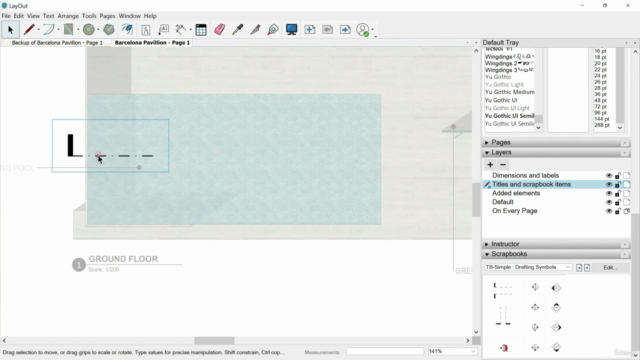
Task: Activate the Offset tool
Action: (127, 29)
